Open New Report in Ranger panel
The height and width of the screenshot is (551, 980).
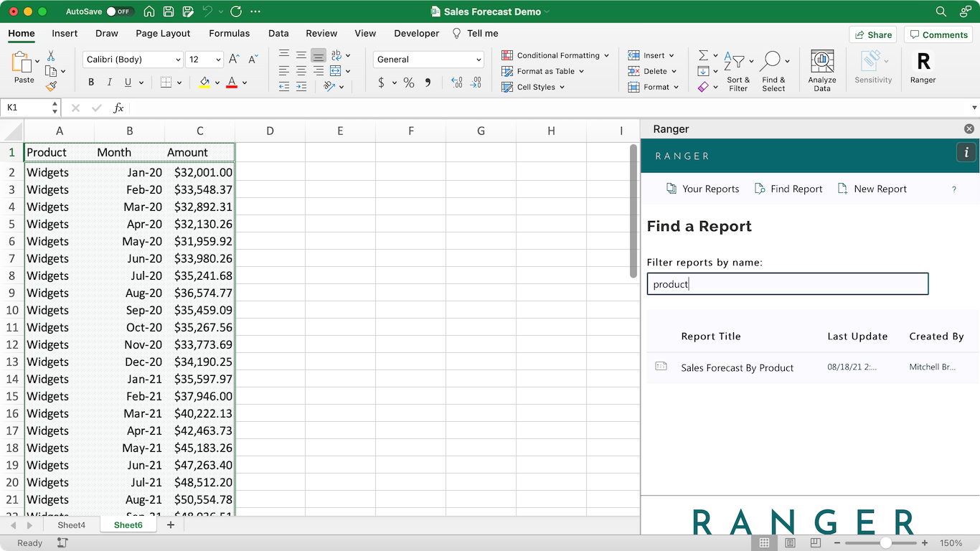tap(872, 189)
